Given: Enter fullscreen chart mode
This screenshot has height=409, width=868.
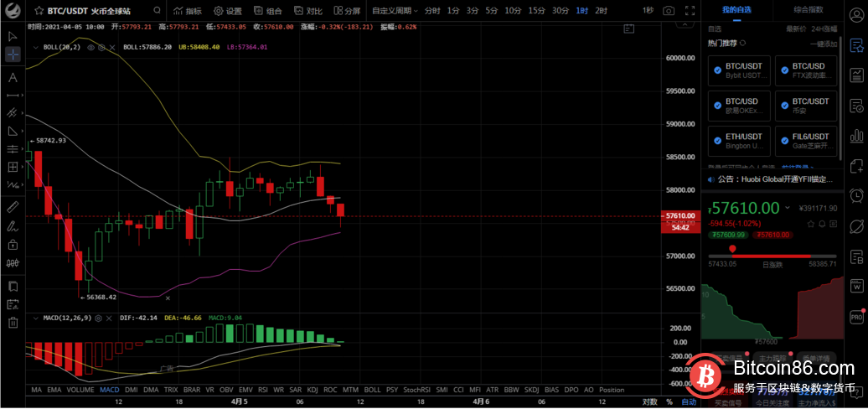Looking at the screenshot, I should click(690, 11).
